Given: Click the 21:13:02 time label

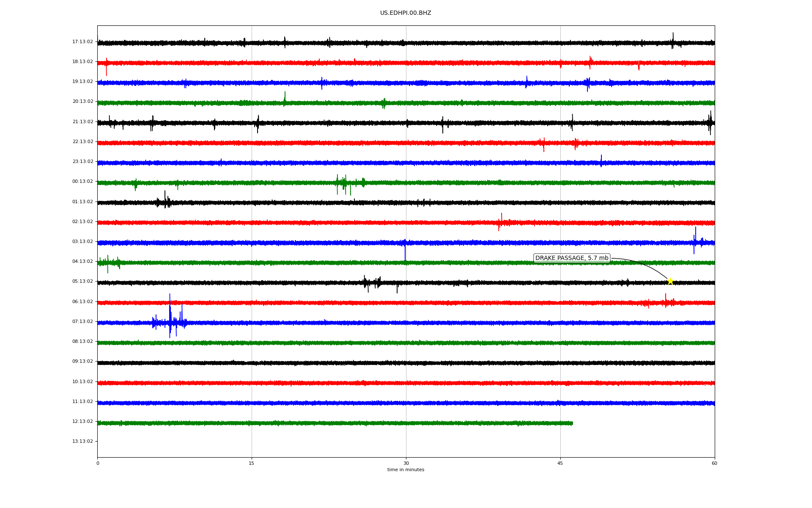Looking at the screenshot, I should (82, 122).
